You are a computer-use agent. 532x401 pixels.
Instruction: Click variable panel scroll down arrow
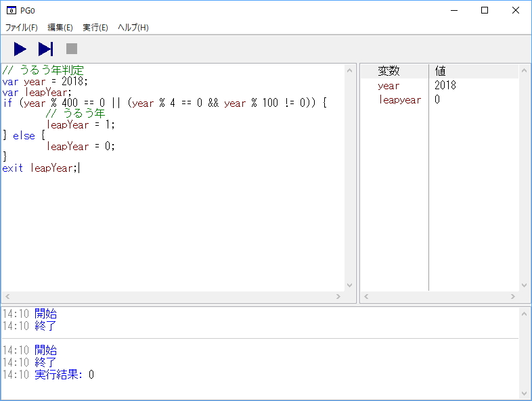click(x=524, y=285)
